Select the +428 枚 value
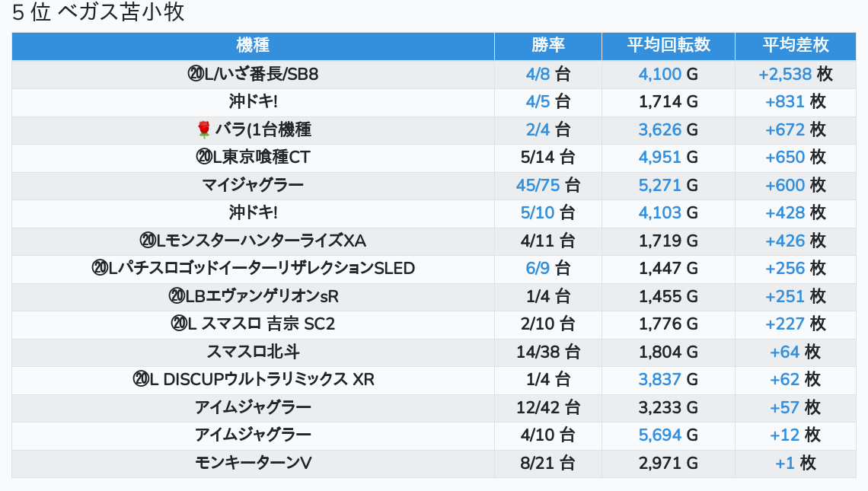Viewport: 868px width, 491px height. click(796, 212)
